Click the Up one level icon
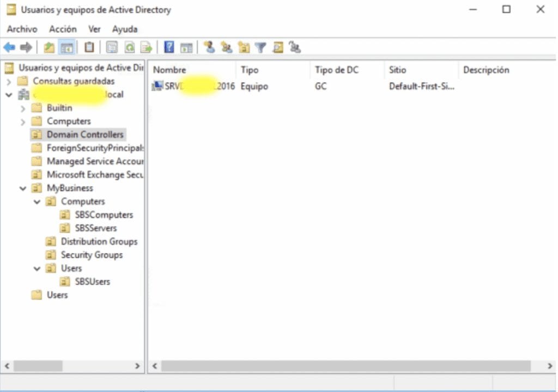 (48, 47)
